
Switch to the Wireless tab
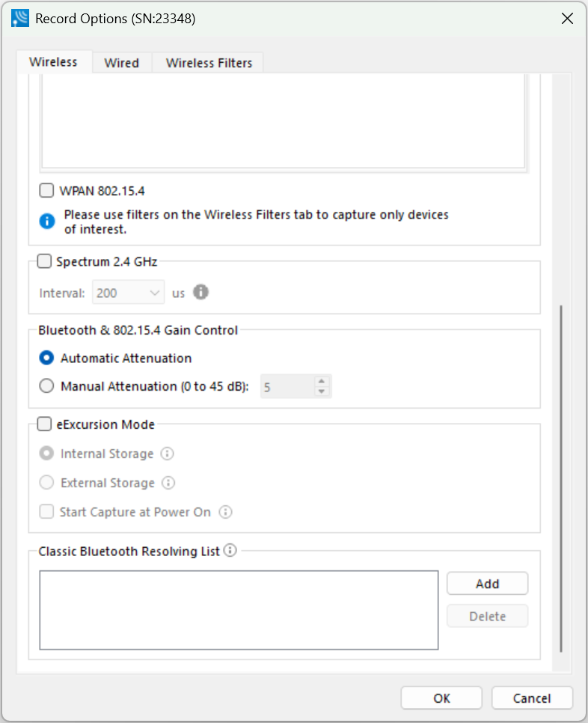click(53, 62)
